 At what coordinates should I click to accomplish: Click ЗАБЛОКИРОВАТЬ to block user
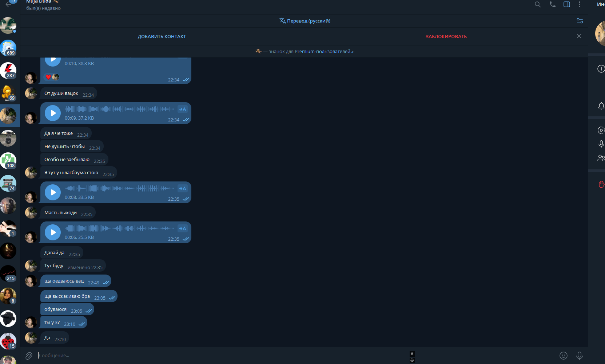pyautogui.click(x=446, y=36)
